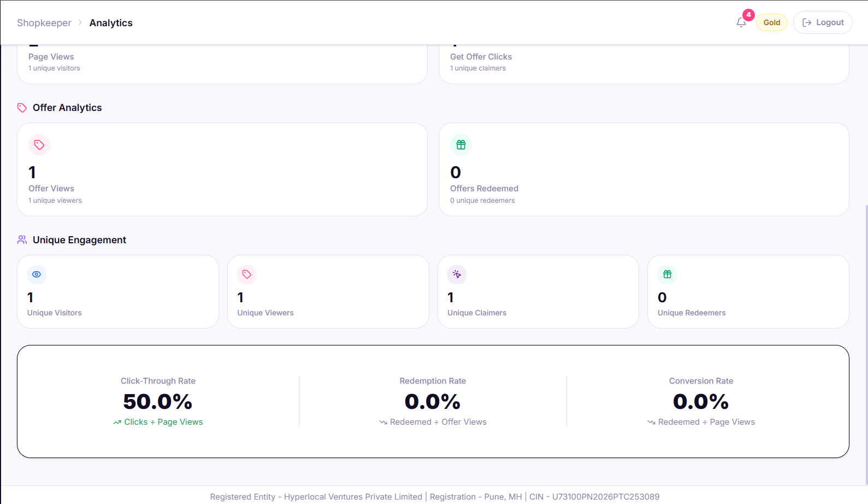Click the Unique Claimers label
The image size is (868, 504).
click(477, 313)
